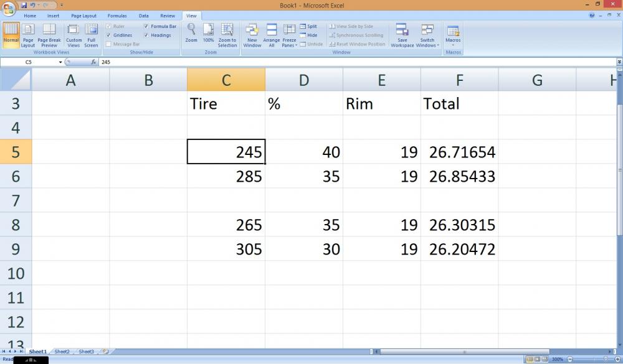Select the Rim header cell
Screen dimensions: 623x364
tap(381, 104)
